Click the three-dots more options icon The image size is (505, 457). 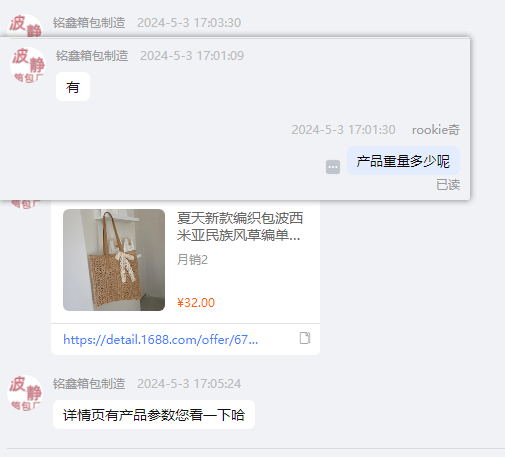[x=333, y=167]
